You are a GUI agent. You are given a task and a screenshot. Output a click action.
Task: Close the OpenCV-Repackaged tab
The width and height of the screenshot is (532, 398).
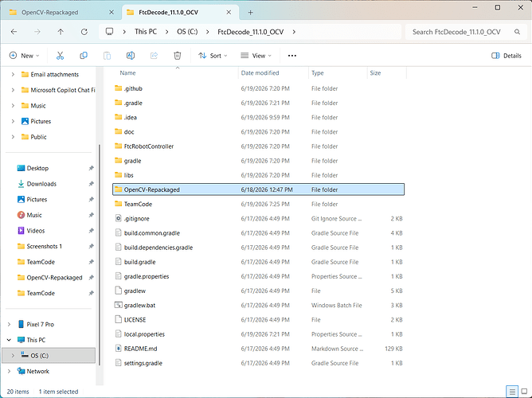(111, 12)
